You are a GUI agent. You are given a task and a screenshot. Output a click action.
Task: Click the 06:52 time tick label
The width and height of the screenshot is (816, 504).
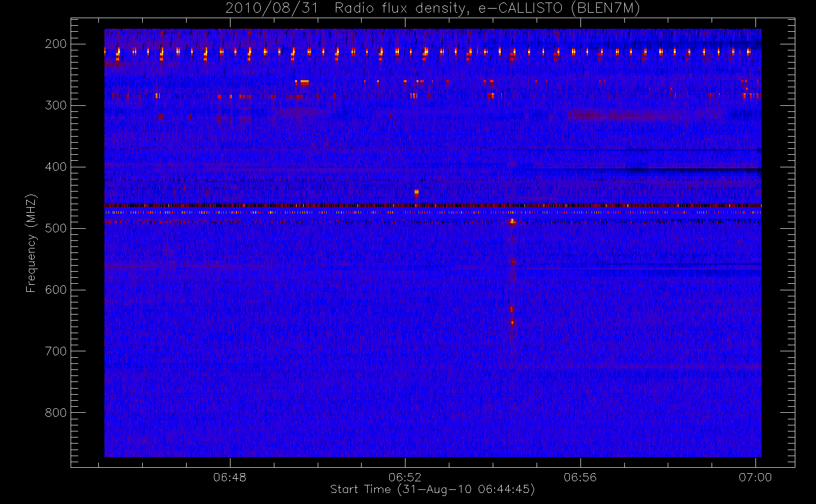(x=405, y=477)
